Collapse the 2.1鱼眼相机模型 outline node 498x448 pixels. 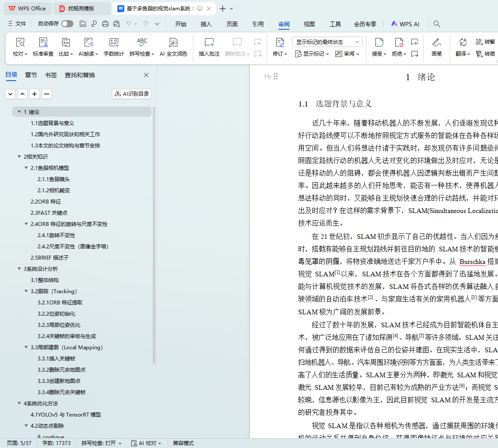26,168
